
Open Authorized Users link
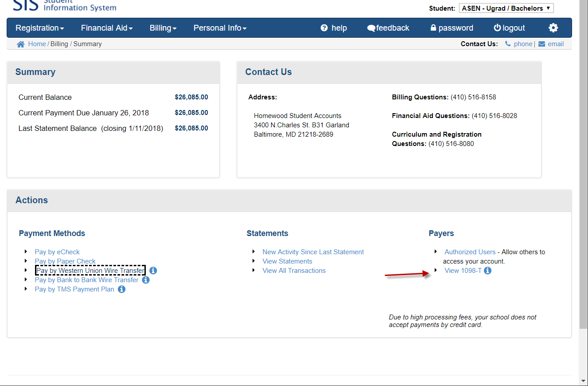[470, 252]
